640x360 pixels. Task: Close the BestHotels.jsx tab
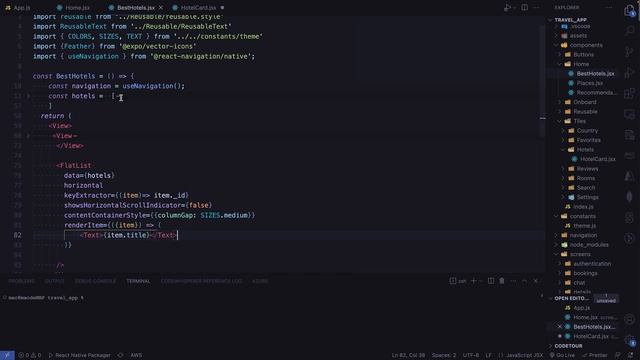160,8
